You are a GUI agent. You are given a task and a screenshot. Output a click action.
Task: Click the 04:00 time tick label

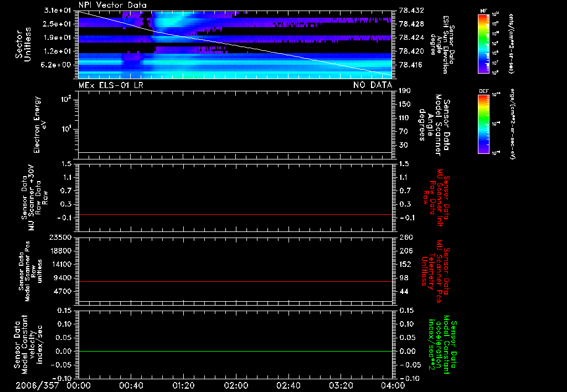pyautogui.click(x=393, y=385)
